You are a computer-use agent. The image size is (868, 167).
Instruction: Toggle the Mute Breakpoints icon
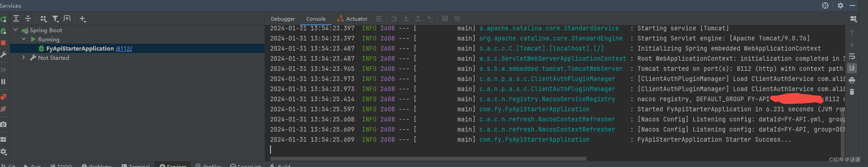coord(3,109)
